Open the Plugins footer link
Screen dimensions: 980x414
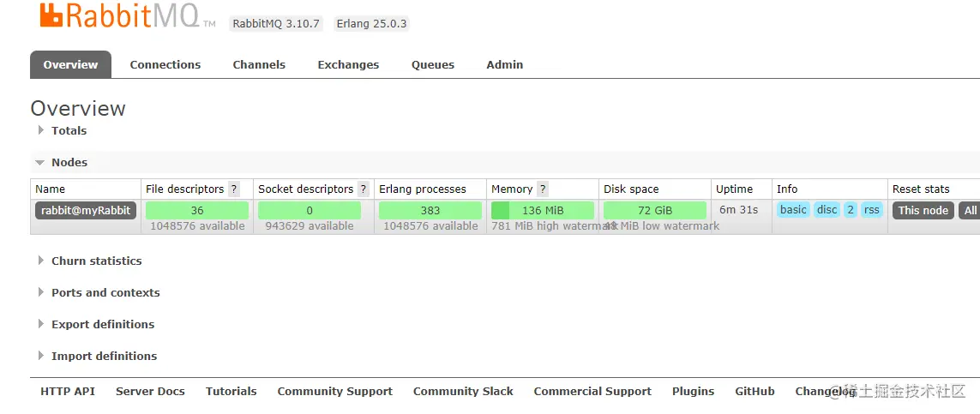(x=693, y=392)
